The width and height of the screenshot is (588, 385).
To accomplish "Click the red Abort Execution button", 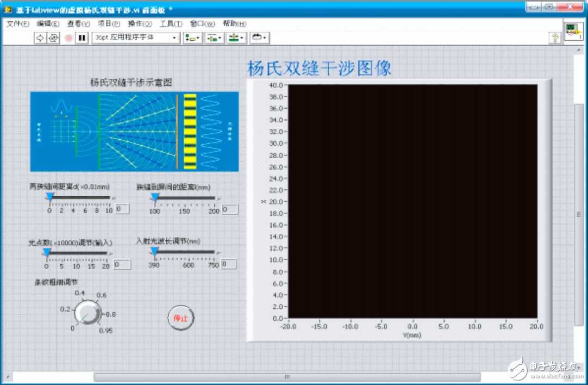I will coord(68,38).
